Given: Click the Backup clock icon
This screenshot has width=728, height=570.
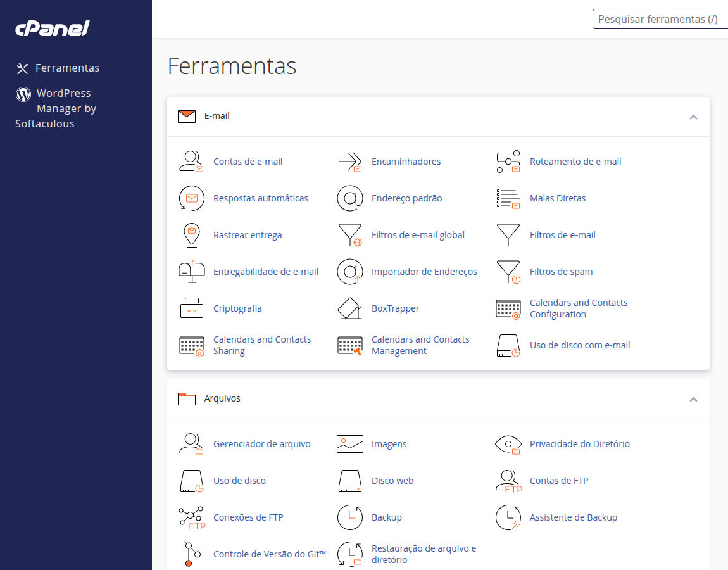Looking at the screenshot, I should 350,517.
